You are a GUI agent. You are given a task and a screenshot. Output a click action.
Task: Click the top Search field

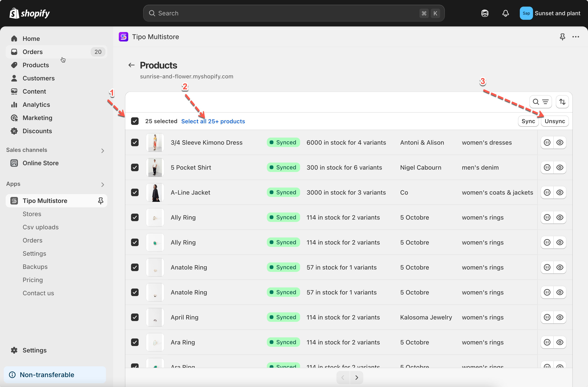(x=294, y=13)
